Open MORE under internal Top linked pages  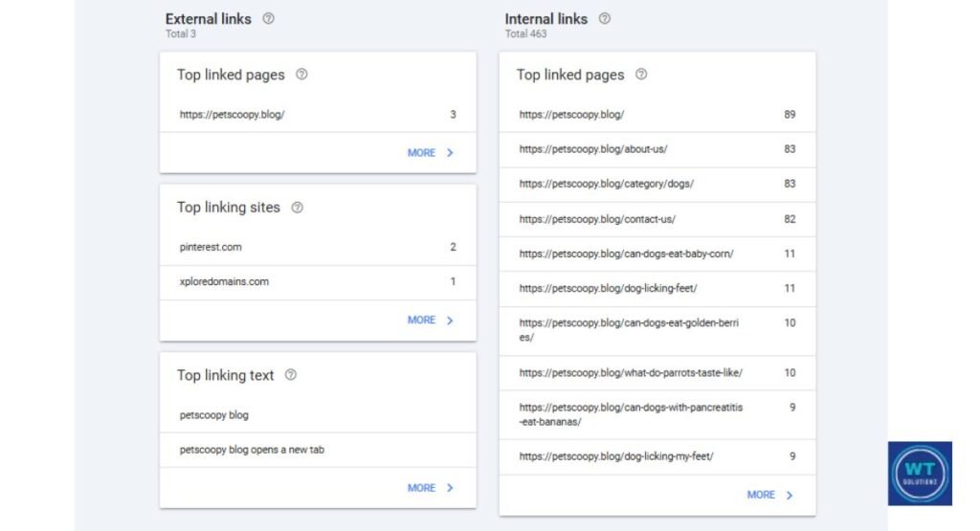(770, 495)
